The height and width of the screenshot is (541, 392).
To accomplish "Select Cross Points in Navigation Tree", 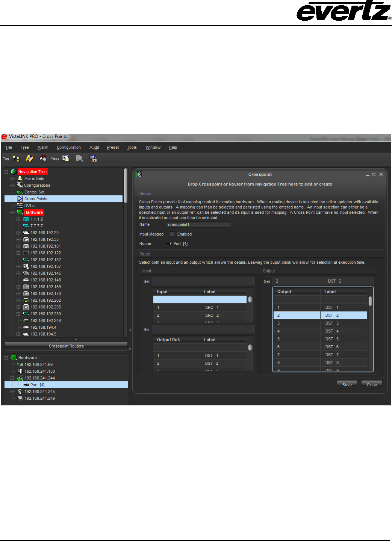I will click(x=64, y=199).
